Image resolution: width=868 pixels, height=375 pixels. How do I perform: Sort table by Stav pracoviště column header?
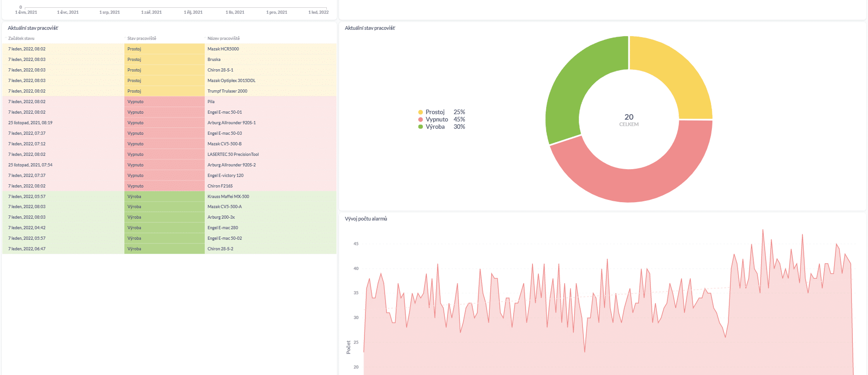142,39
